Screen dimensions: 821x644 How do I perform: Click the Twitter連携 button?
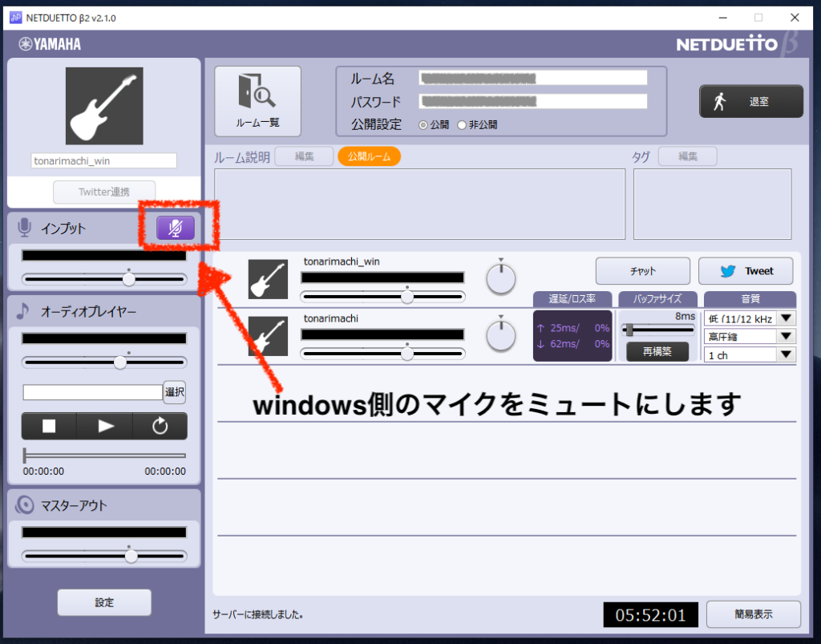click(x=104, y=192)
